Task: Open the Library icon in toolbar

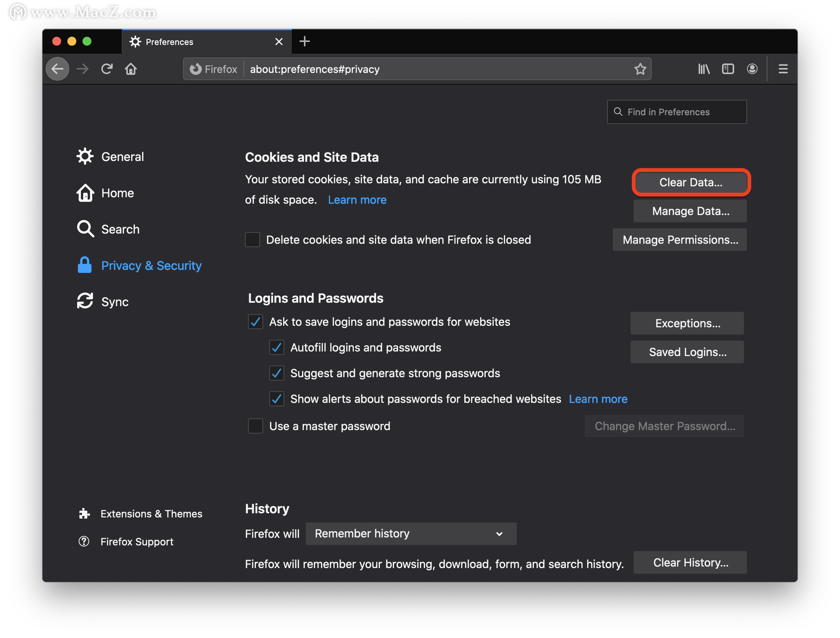Action: tap(704, 69)
